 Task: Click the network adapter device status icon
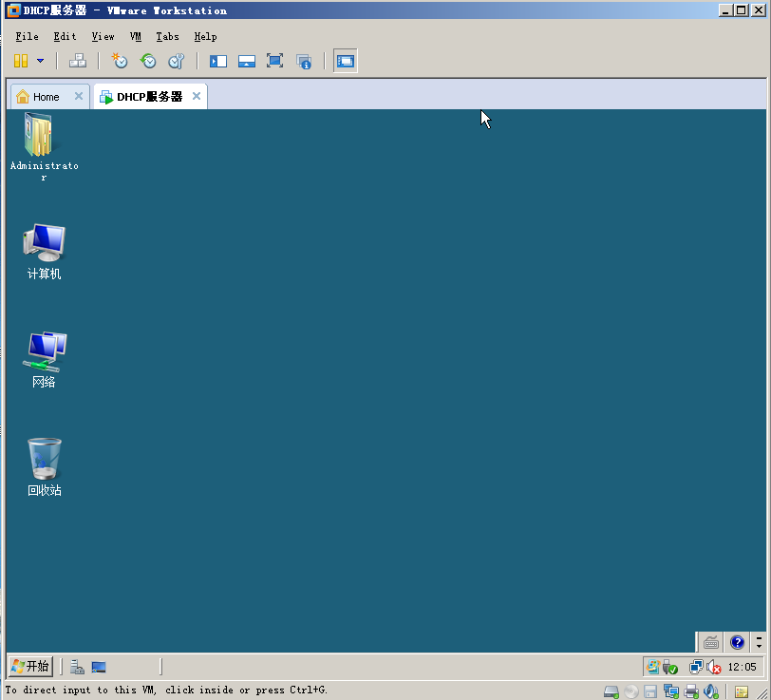671,691
